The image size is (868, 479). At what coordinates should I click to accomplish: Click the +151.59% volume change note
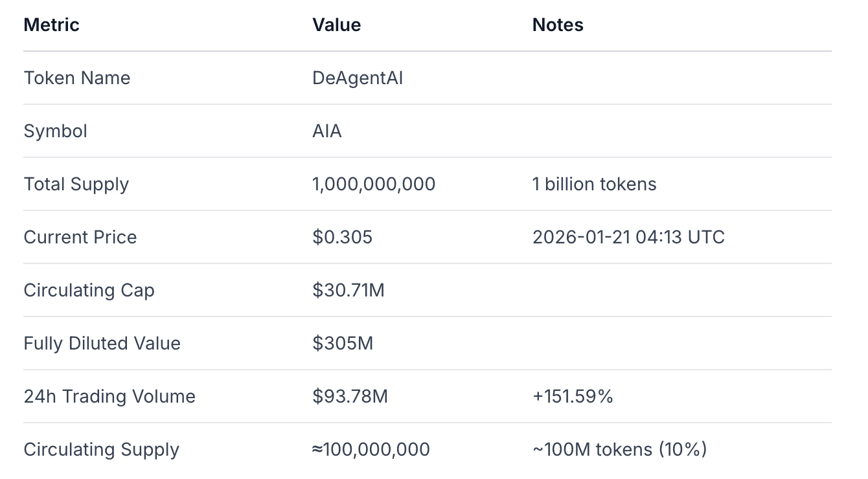[573, 397]
